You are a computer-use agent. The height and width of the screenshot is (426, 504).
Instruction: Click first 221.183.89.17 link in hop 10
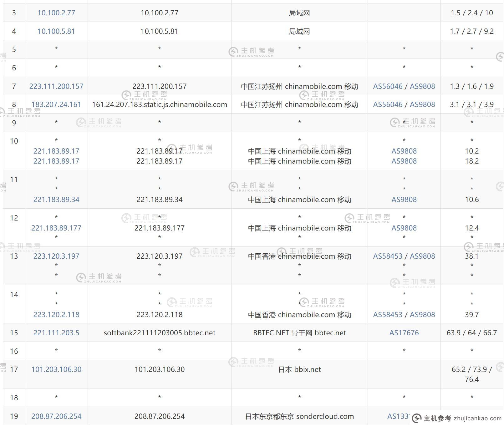[x=56, y=151]
